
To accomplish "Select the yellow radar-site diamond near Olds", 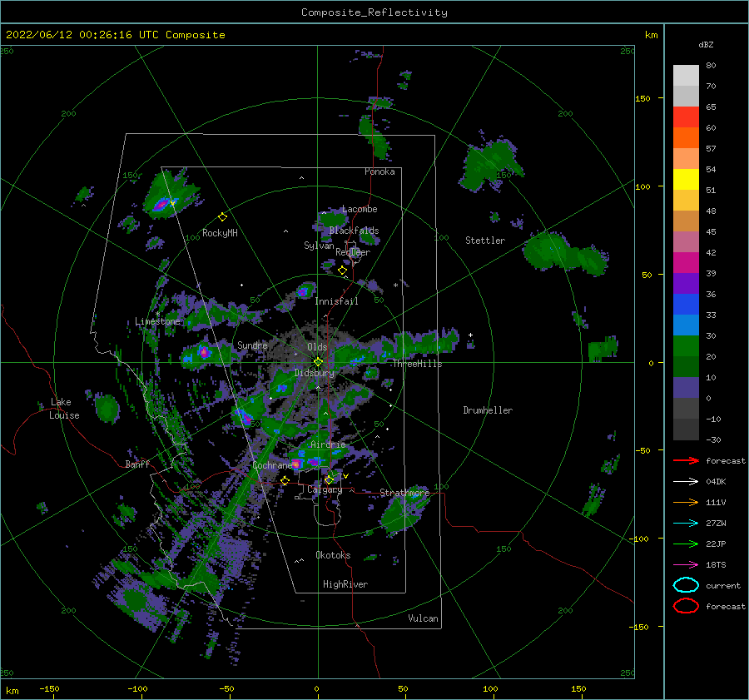I will click(x=318, y=362).
